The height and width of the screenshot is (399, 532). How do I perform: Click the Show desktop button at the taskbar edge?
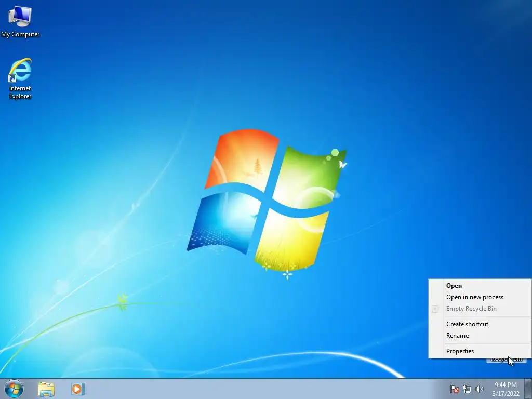(528, 389)
